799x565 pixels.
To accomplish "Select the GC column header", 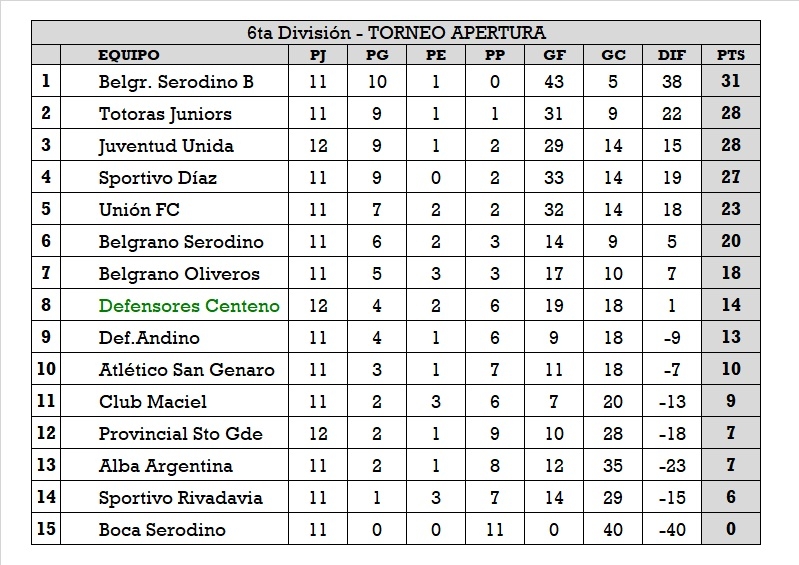I will (613, 55).
